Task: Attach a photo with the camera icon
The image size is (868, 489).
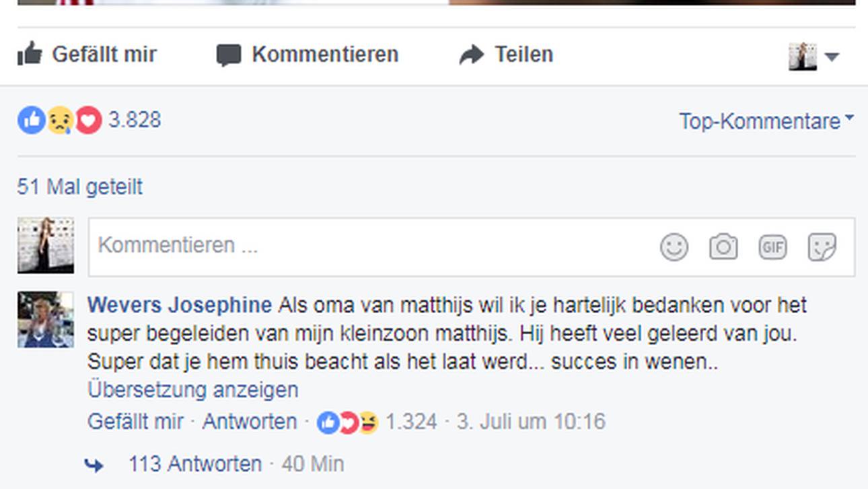Action: point(723,247)
